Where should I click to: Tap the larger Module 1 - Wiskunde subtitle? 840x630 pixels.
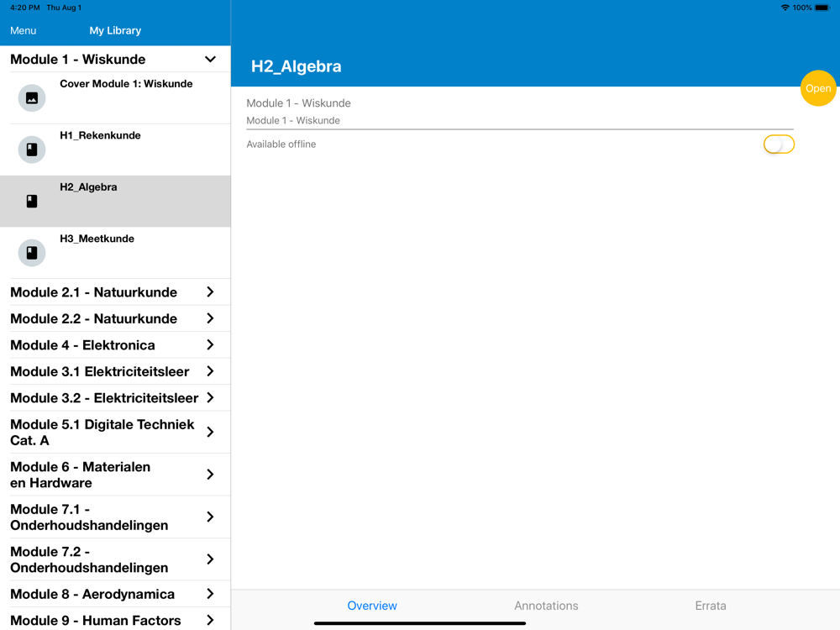(298, 102)
